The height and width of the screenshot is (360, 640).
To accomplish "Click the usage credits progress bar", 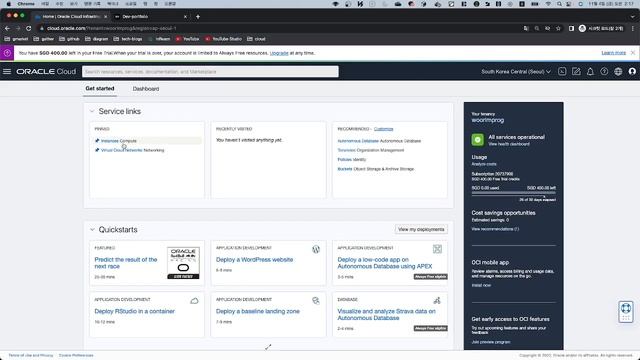I will pos(513,194).
